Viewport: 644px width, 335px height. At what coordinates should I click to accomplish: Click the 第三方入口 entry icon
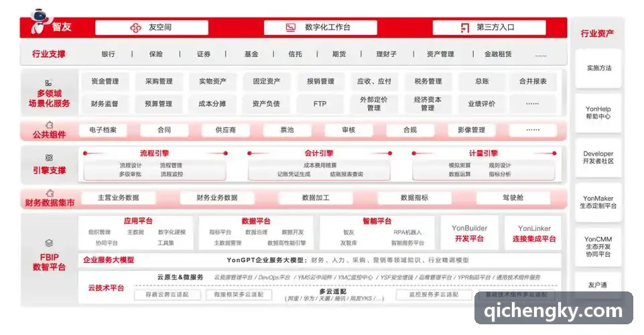465,27
